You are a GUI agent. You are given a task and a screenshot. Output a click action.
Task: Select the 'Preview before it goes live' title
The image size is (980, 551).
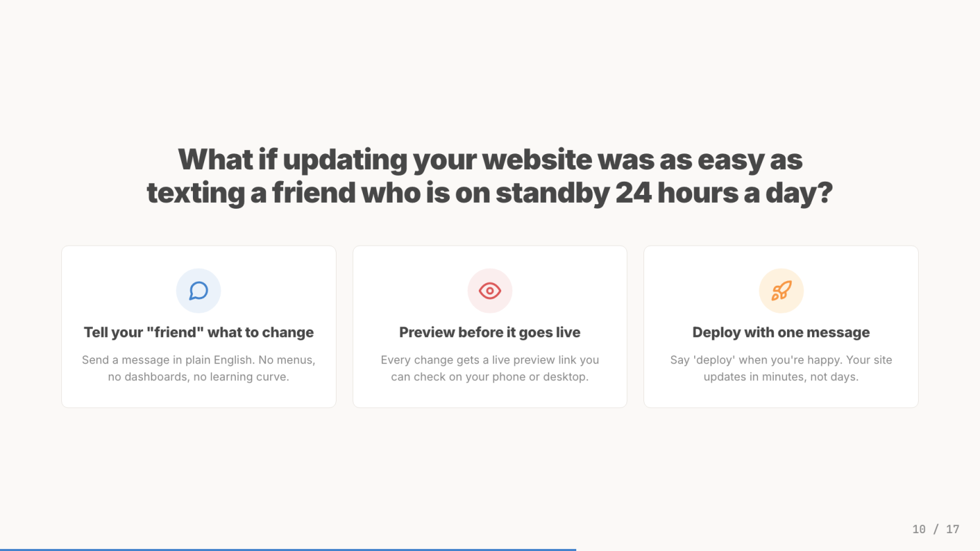[490, 332]
